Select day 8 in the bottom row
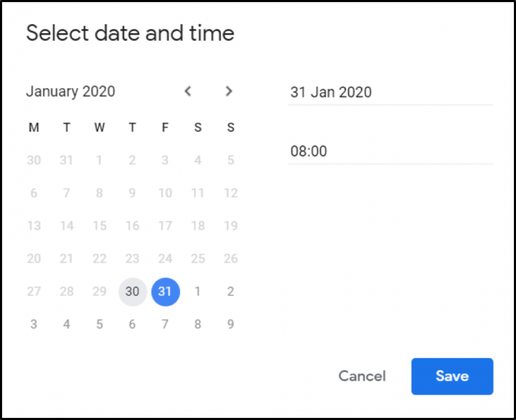The height and width of the screenshot is (420, 516). pos(198,325)
